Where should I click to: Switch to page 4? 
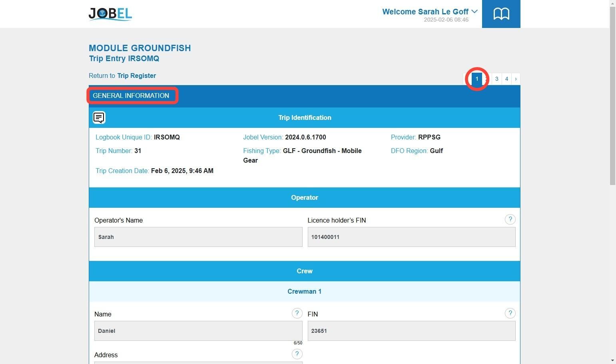click(506, 79)
